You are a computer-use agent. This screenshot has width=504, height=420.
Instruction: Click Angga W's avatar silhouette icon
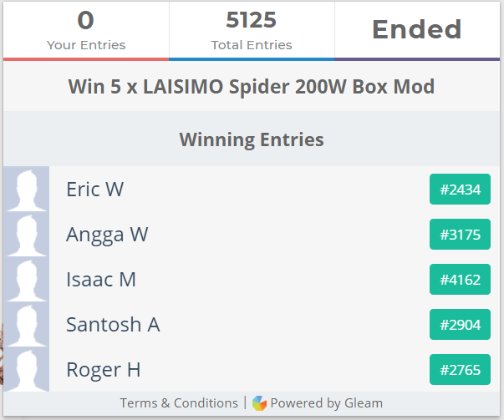26,234
